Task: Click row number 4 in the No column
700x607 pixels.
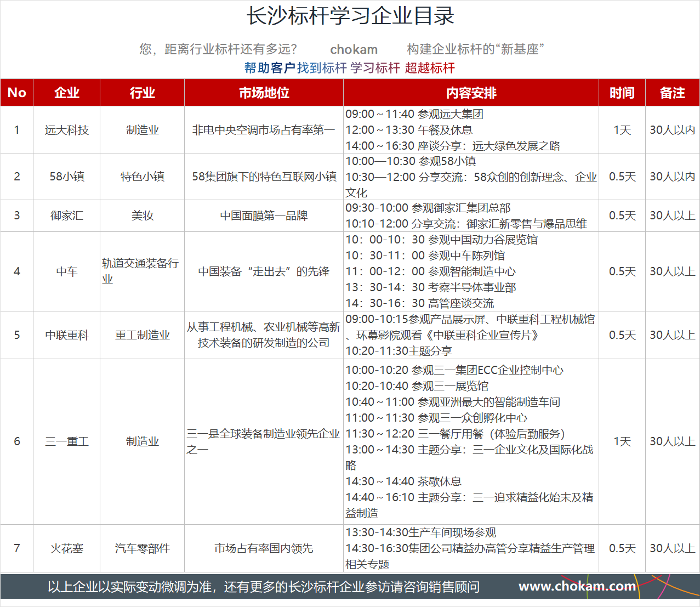Action: tap(17, 271)
